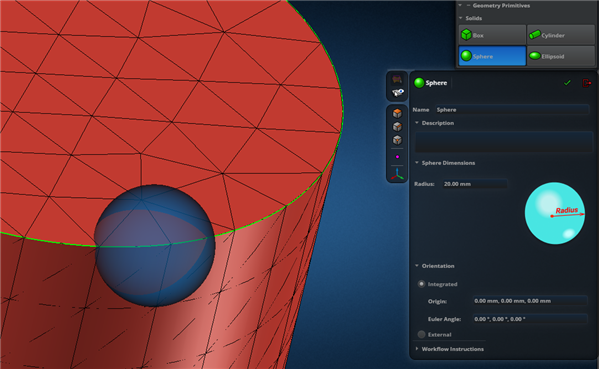This screenshot has width=599, height=369.
Task: Click the translucent blue sphere in viewport
Action: (155, 246)
